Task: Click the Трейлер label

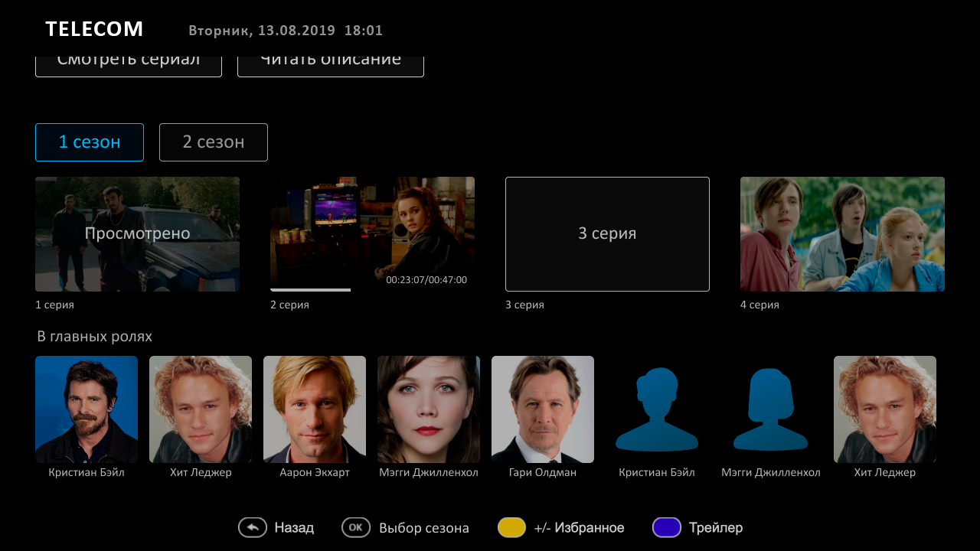Action: (716, 528)
